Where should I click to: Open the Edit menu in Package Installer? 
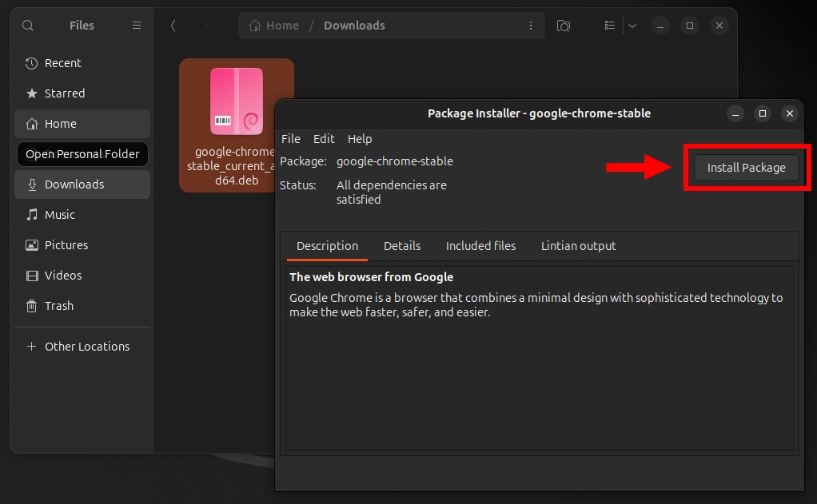tap(324, 139)
